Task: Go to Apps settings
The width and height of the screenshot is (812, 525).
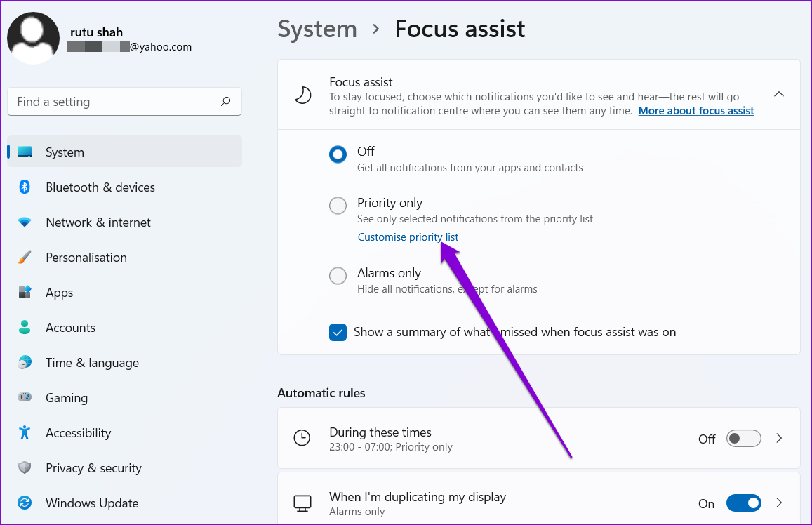Action: (124, 292)
